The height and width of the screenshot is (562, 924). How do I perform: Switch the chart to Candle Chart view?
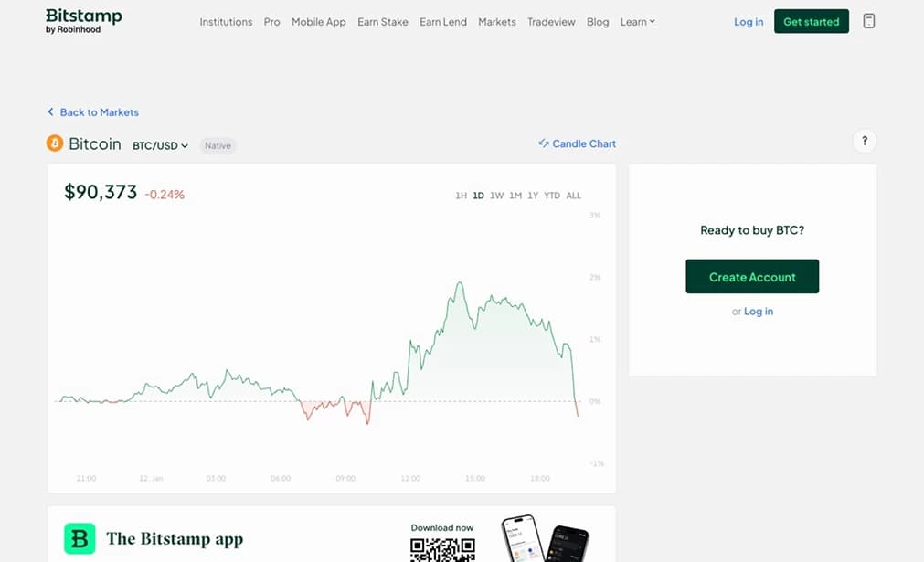[x=583, y=143]
